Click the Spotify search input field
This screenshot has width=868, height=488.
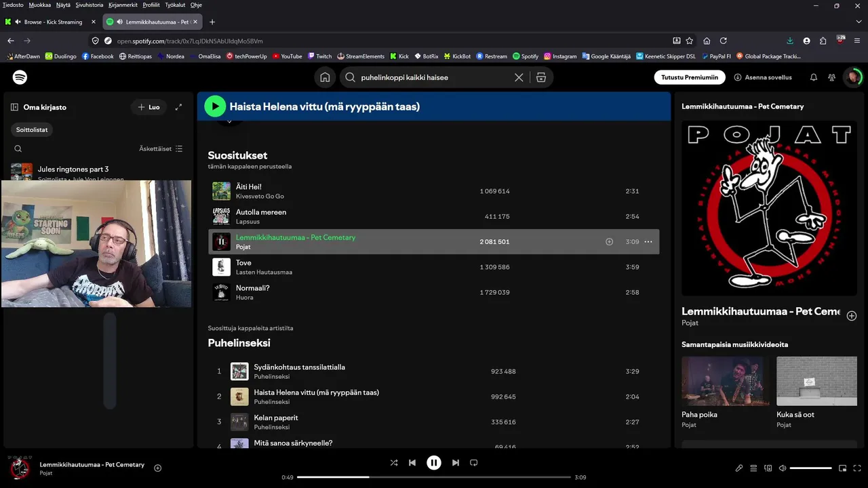click(x=434, y=77)
